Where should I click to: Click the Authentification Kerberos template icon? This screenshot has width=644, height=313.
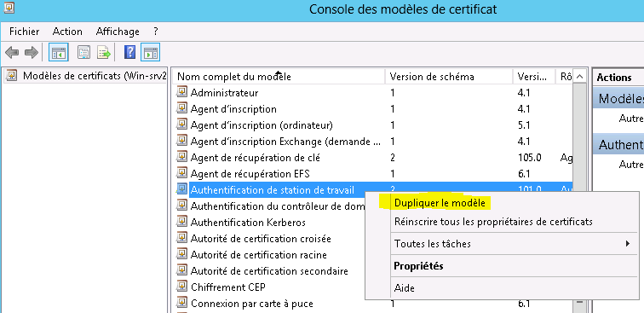coord(182,222)
